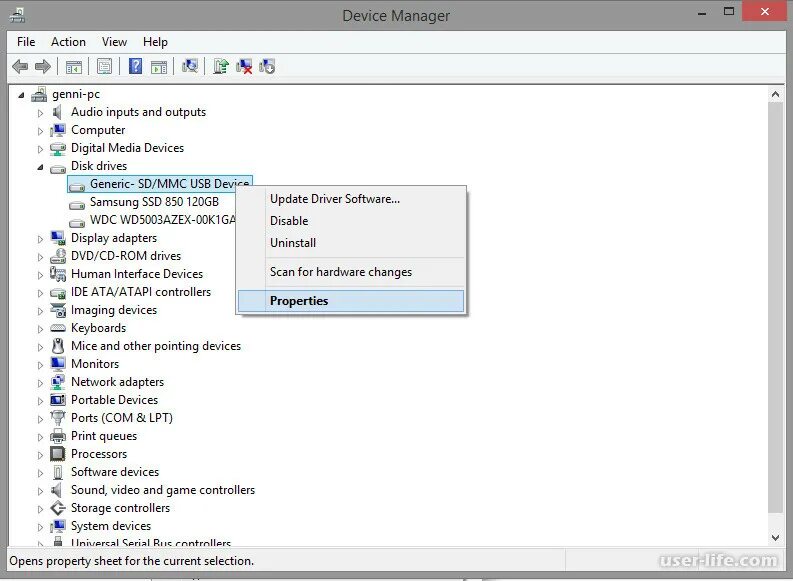Choose Disable in the context menu
Screen dimensions: 793x581
pyautogui.click(x=351, y=221)
